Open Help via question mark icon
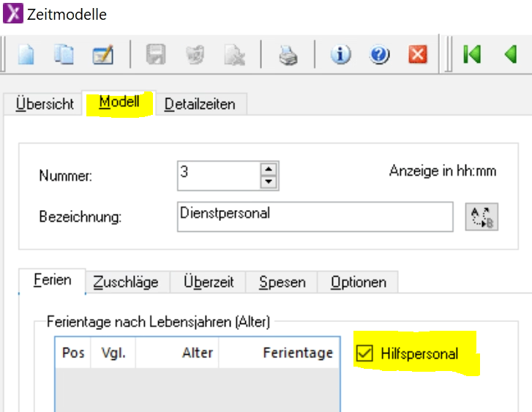 pyautogui.click(x=379, y=56)
